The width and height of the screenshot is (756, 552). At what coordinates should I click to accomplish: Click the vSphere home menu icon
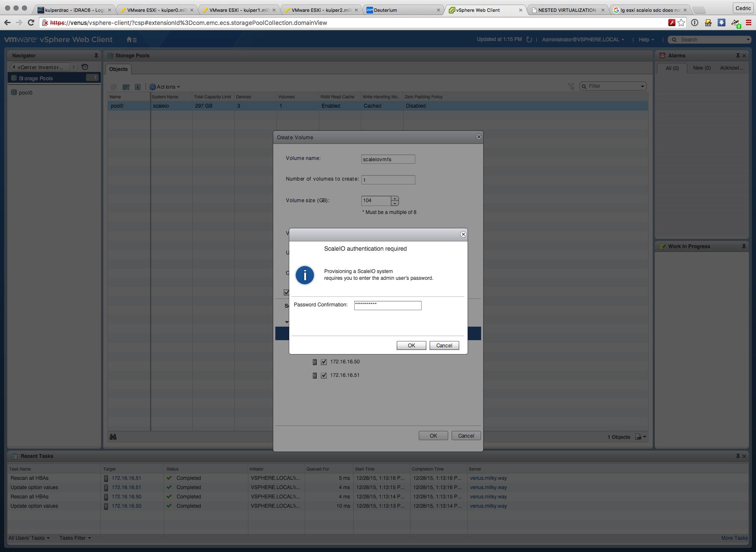pyautogui.click(x=132, y=40)
